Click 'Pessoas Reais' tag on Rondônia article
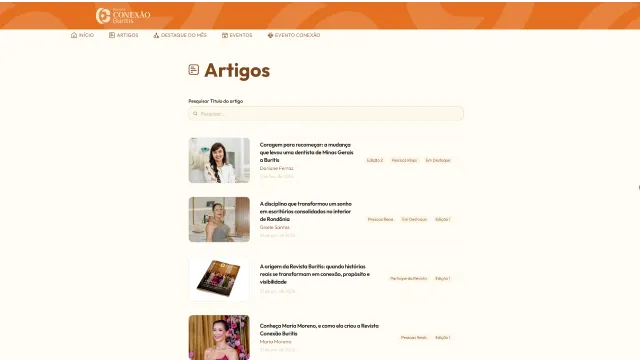Viewport: 640px width, 360px height. pos(380,220)
